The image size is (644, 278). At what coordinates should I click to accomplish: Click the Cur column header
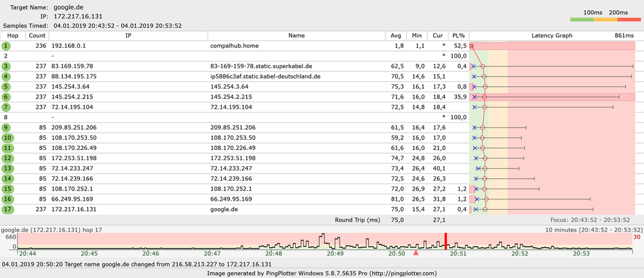pos(438,35)
